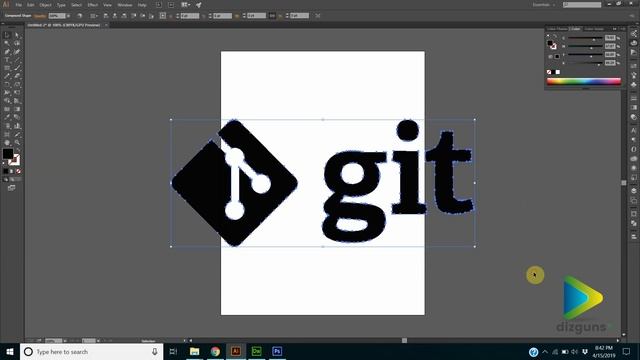
Task: Select the untitled document tab
Action: [64, 25]
